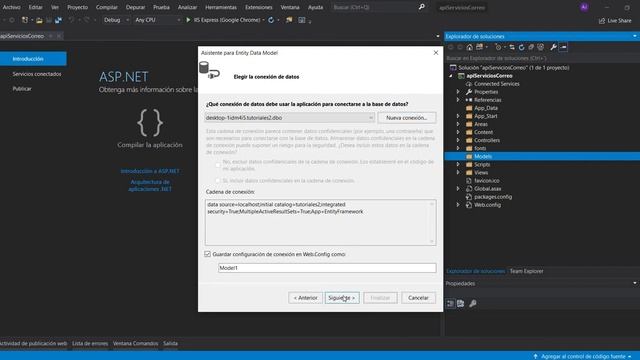Click the Cadena de conexión text area
The height and width of the screenshot is (360, 640).
pos(320,222)
